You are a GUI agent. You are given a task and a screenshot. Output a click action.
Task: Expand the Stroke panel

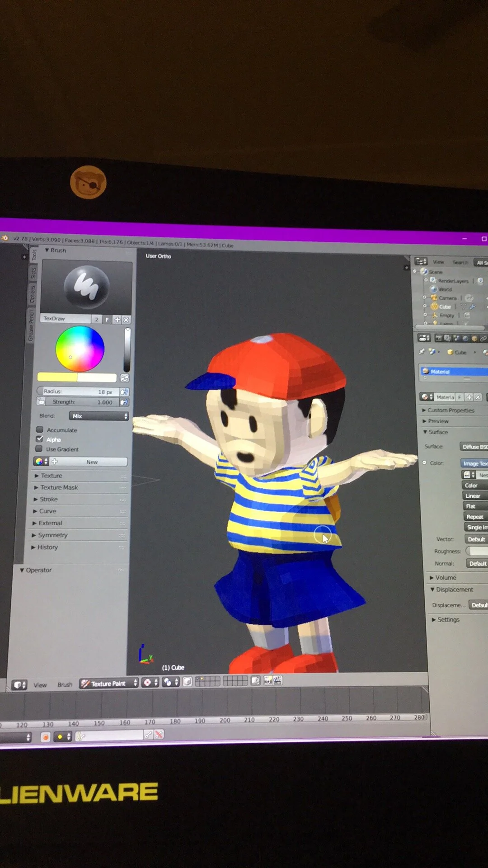click(80, 499)
